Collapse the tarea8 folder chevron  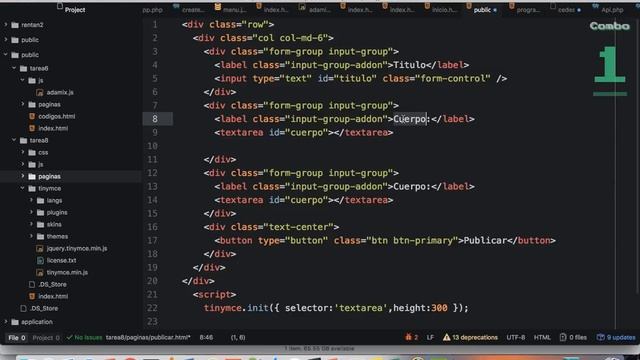pyautogui.click(x=14, y=140)
